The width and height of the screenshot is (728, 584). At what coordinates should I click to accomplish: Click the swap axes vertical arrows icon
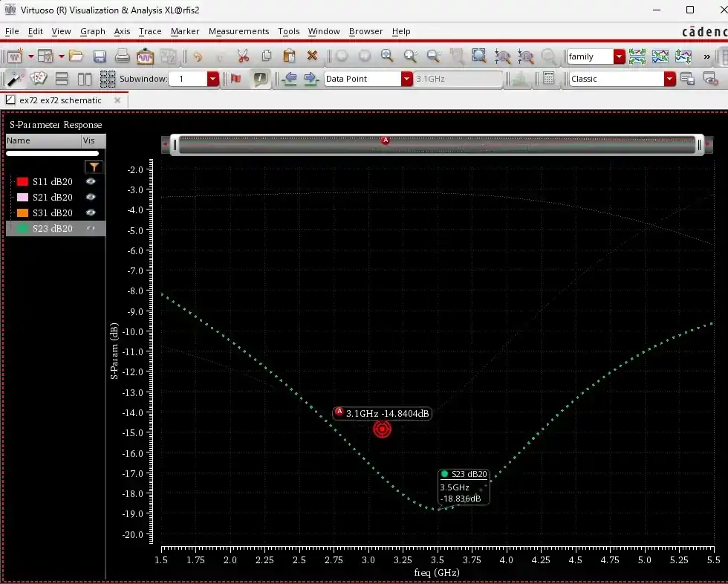pos(683,56)
